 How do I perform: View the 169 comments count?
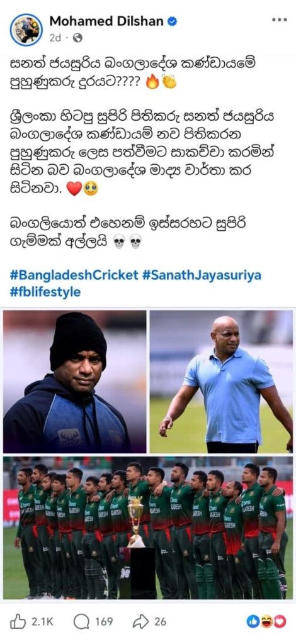click(104, 622)
